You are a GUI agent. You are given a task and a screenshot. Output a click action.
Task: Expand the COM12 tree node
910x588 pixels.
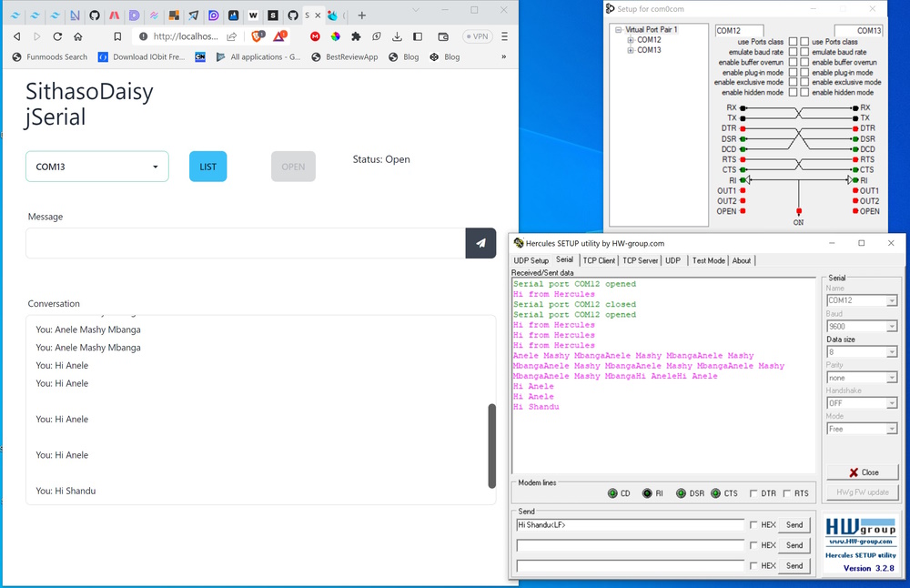pos(630,40)
